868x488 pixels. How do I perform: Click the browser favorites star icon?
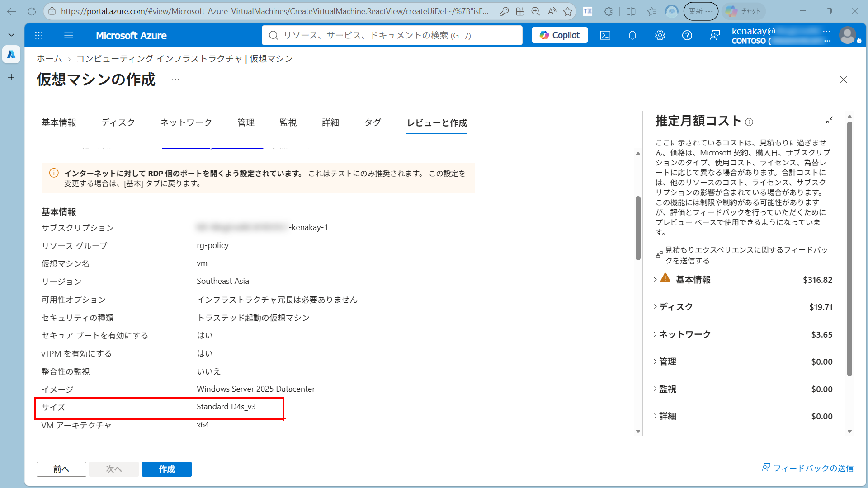click(x=568, y=11)
